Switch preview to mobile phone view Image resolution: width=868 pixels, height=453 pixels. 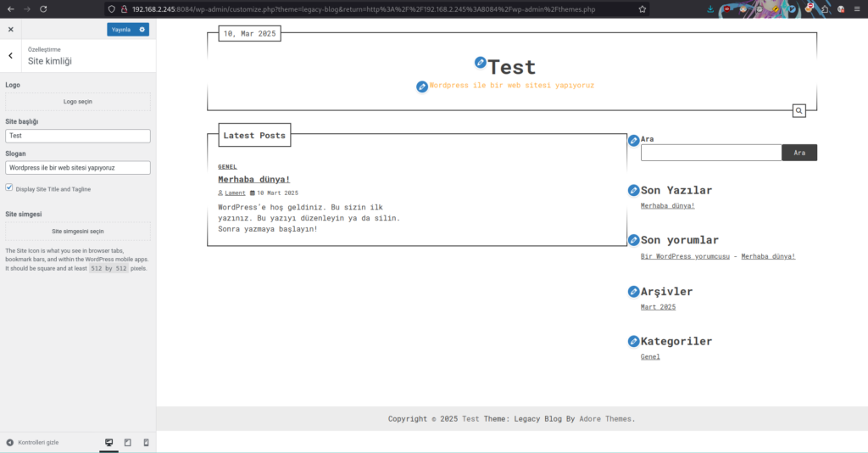click(146, 443)
